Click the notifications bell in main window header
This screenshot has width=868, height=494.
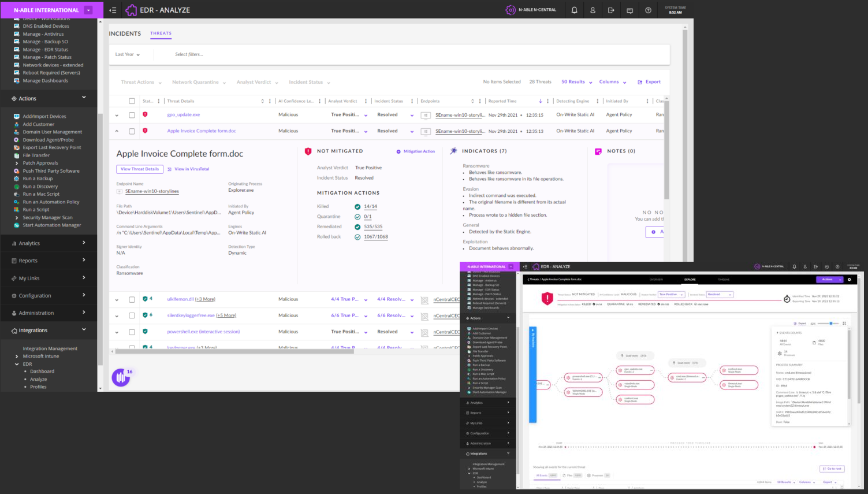click(574, 10)
